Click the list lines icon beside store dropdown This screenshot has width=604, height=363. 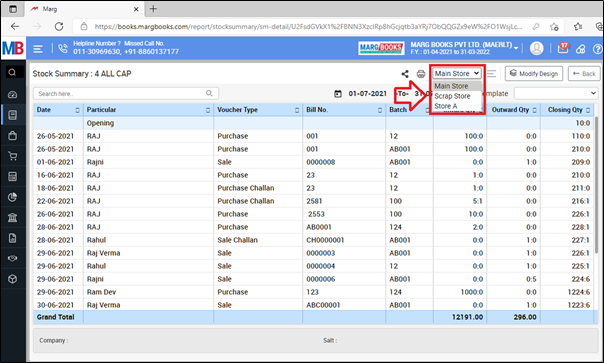[x=491, y=74]
